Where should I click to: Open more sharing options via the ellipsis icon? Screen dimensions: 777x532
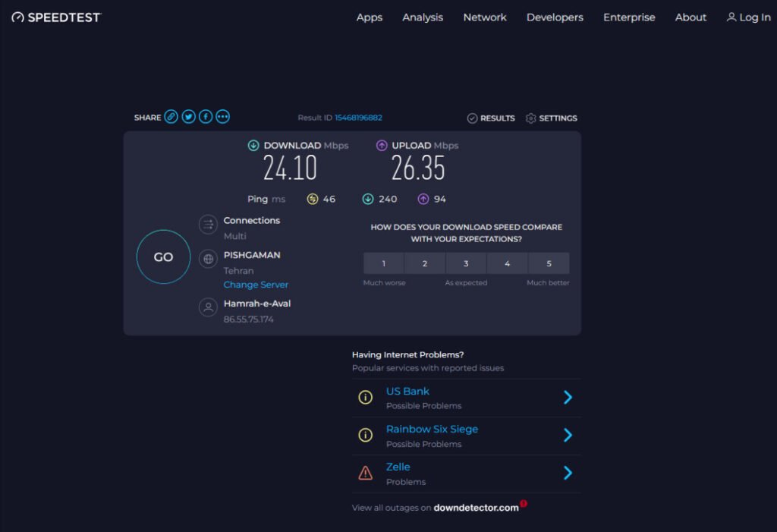pos(223,117)
